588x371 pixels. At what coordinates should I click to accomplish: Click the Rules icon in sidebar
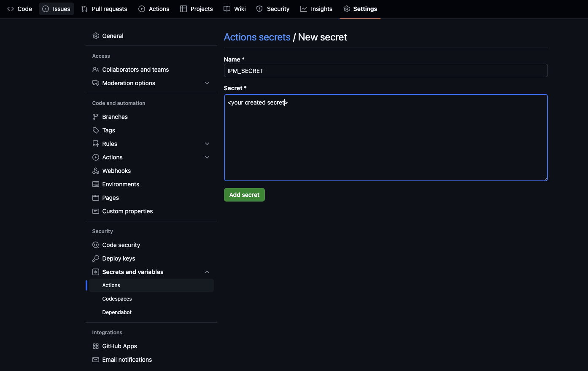[x=96, y=144]
